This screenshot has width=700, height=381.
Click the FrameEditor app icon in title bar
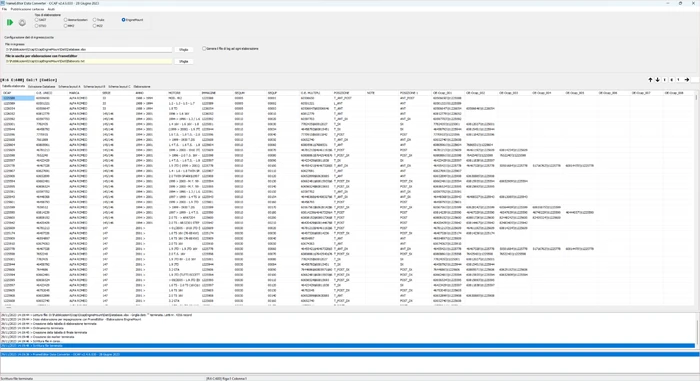click(3, 3)
